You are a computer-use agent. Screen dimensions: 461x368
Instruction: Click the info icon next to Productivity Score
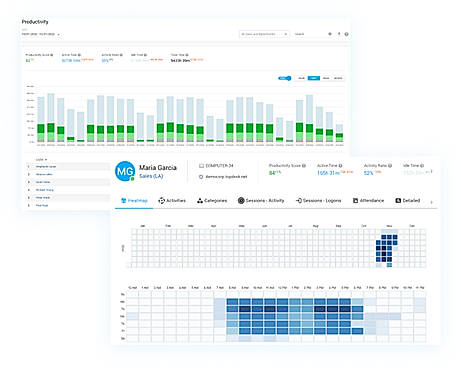304,166
